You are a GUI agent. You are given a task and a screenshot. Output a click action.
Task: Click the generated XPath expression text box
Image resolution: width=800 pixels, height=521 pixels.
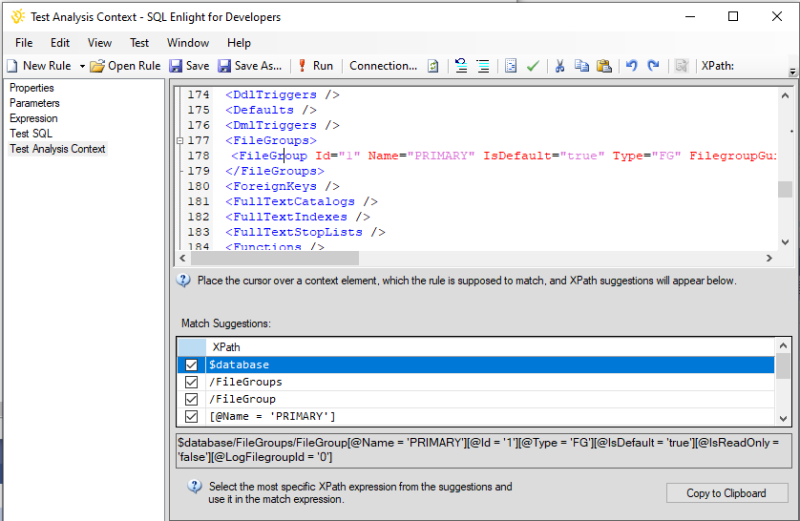coord(483,450)
